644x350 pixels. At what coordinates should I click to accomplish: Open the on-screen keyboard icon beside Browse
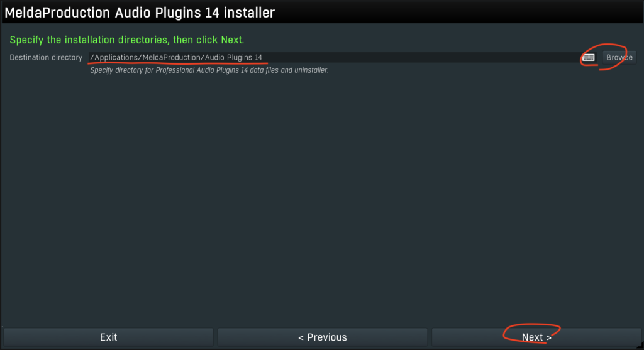tap(588, 57)
